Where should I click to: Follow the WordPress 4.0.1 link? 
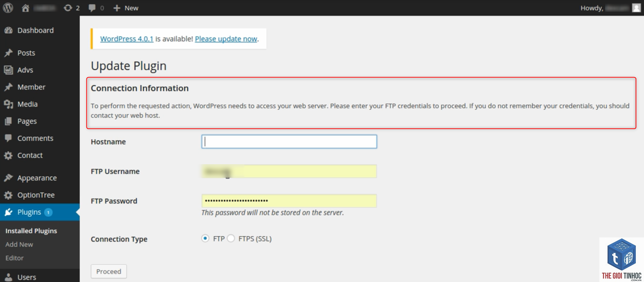pyautogui.click(x=127, y=39)
